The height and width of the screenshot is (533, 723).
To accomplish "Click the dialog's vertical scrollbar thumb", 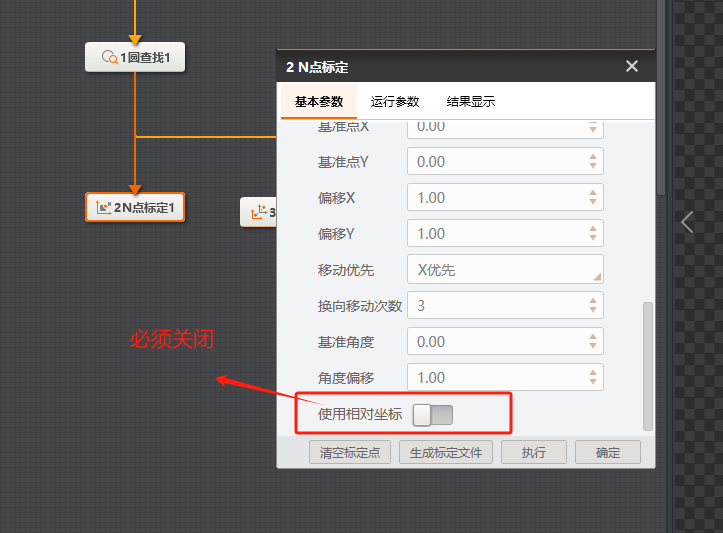I will pyautogui.click(x=648, y=367).
